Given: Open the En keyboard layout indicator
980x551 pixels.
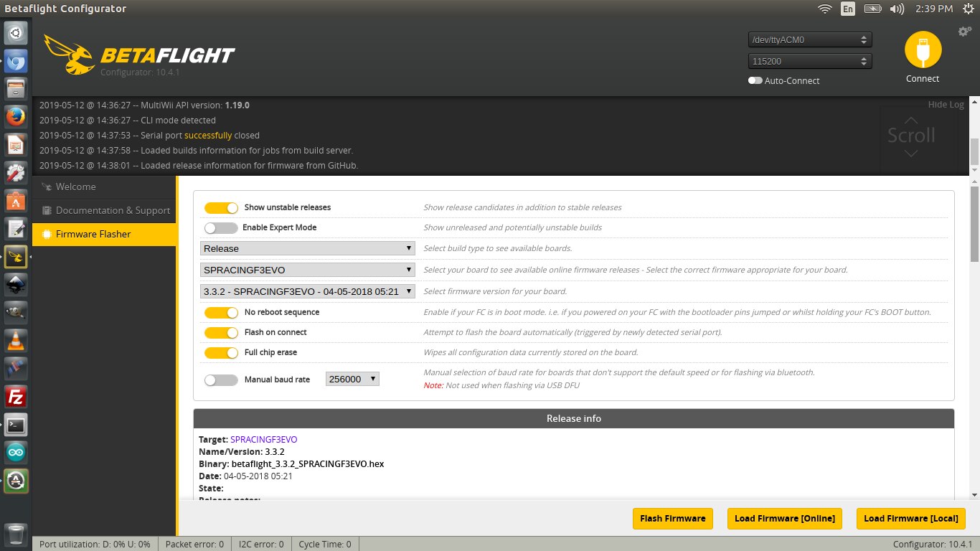Looking at the screenshot, I should (x=848, y=9).
